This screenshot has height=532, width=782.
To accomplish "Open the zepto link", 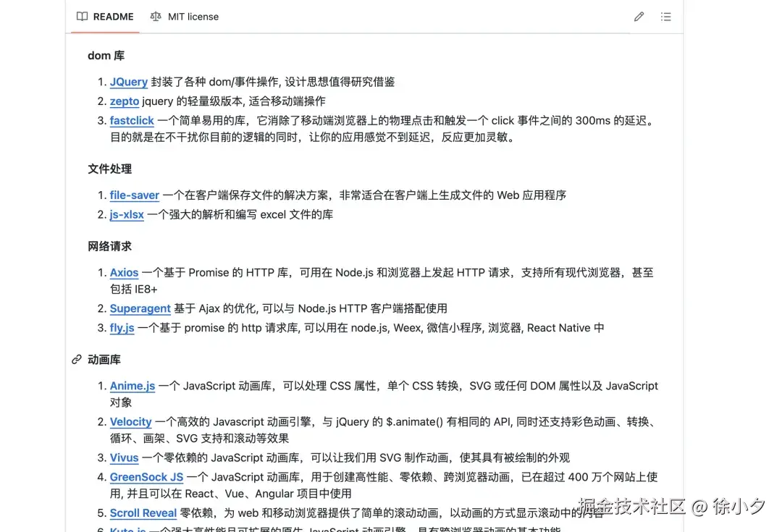I will [x=124, y=101].
